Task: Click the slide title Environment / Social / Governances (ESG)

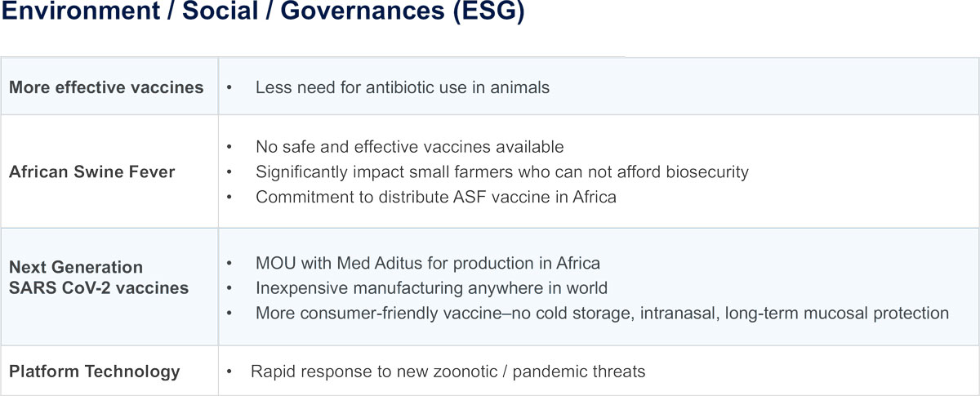Action: [x=262, y=16]
